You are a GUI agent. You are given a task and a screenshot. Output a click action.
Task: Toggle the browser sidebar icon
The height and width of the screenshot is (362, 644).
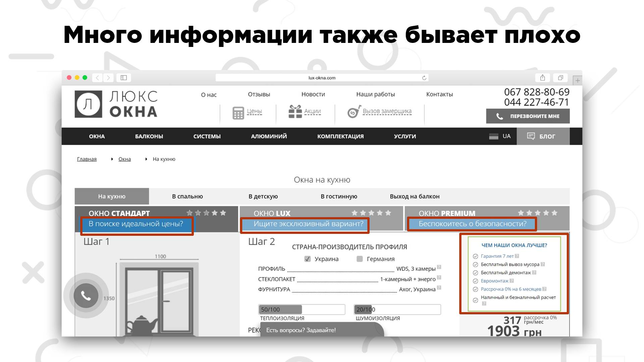click(x=123, y=78)
